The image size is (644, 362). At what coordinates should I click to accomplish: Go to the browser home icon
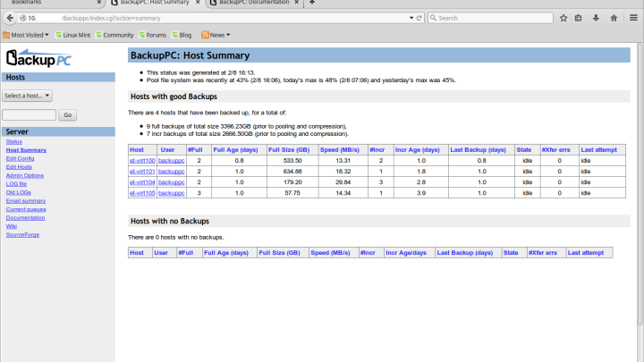pyautogui.click(x=614, y=18)
